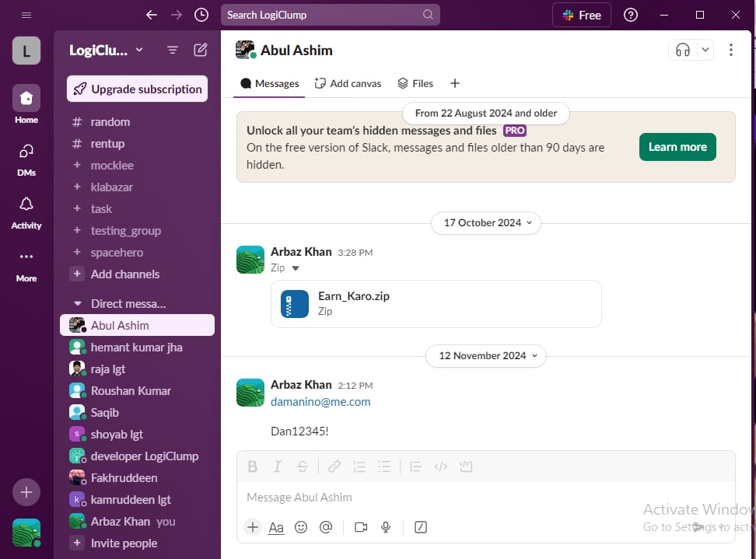Viewport: 756px width, 559px height.
Task: Open the Activity bell in sidebar
Action: point(26,211)
